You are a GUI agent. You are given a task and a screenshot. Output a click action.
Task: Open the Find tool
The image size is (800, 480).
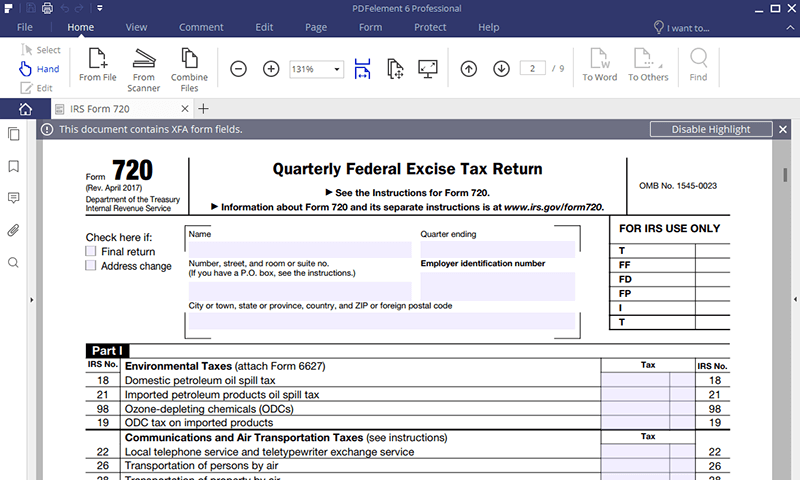pyautogui.click(x=698, y=65)
